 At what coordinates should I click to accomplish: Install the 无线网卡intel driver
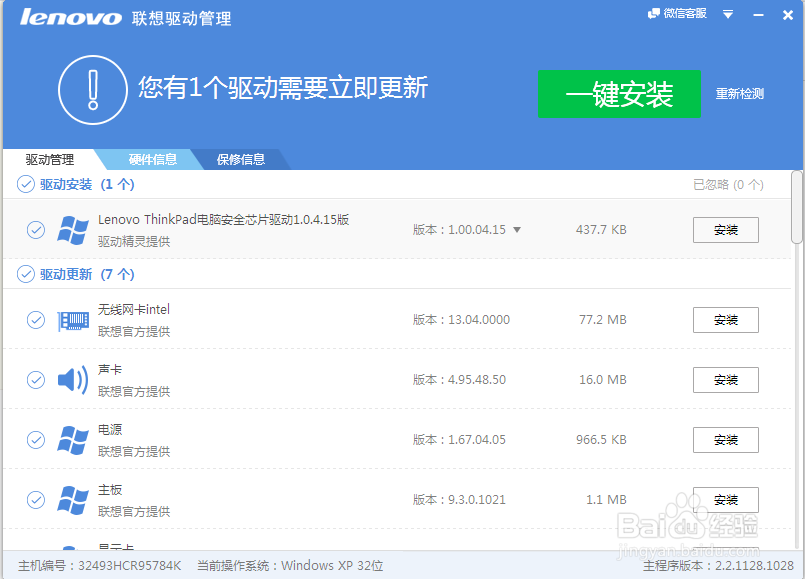click(x=725, y=320)
